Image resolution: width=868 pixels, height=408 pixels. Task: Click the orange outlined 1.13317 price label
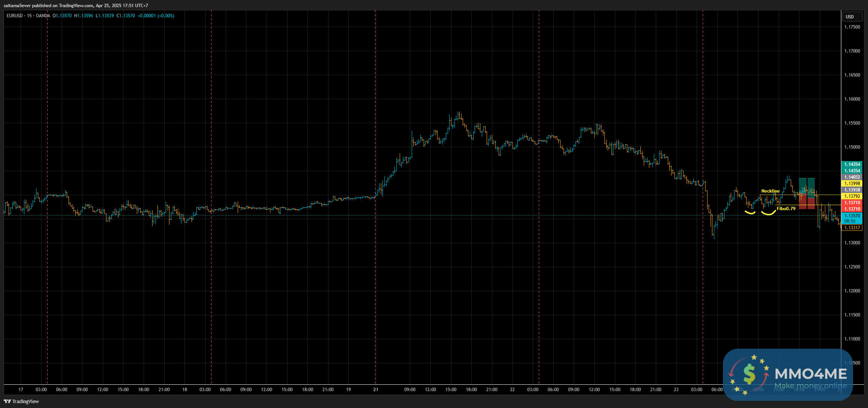[852, 228]
